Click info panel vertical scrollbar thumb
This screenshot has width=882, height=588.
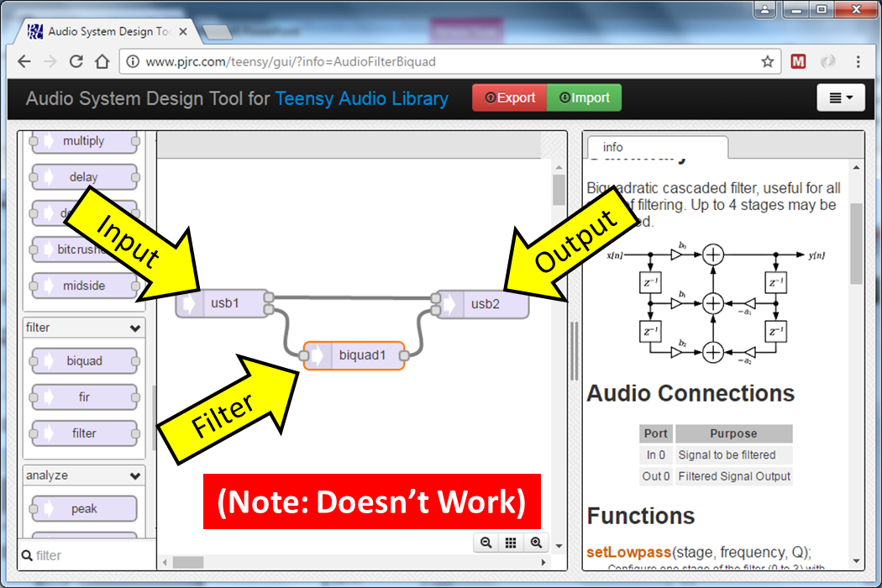(x=856, y=244)
